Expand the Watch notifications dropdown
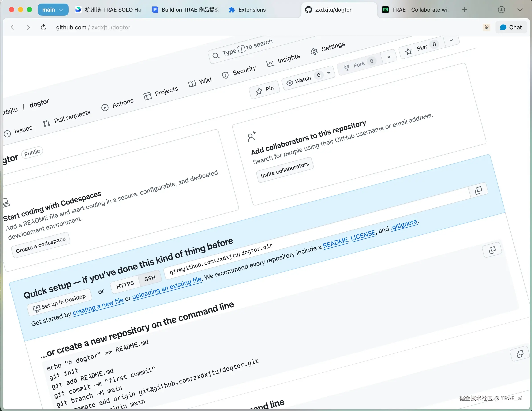The height and width of the screenshot is (411, 532). [329, 73]
